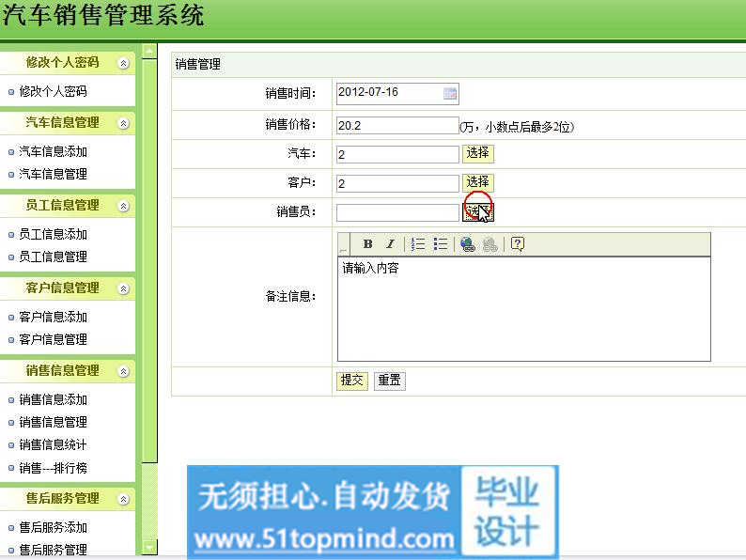The height and width of the screenshot is (560, 746).
Task: Click the sidebar scrollbar down arrow
Action: point(149,547)
